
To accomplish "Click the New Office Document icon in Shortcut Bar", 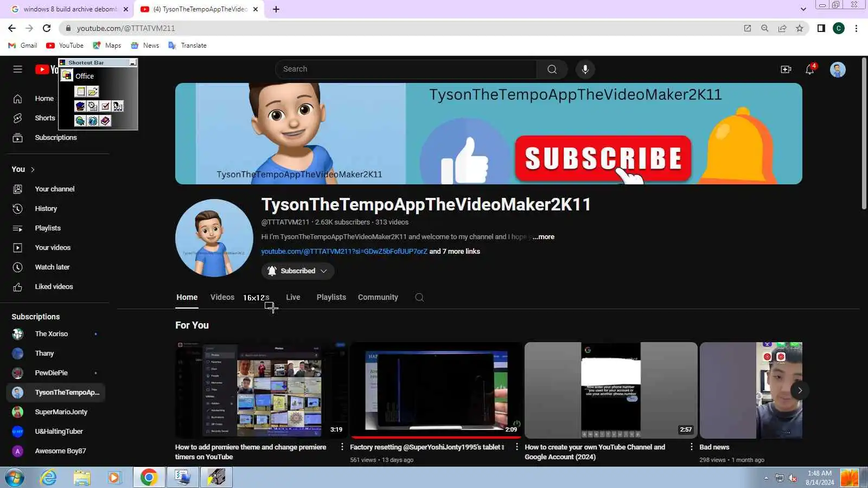I will [x=80, y=92].
